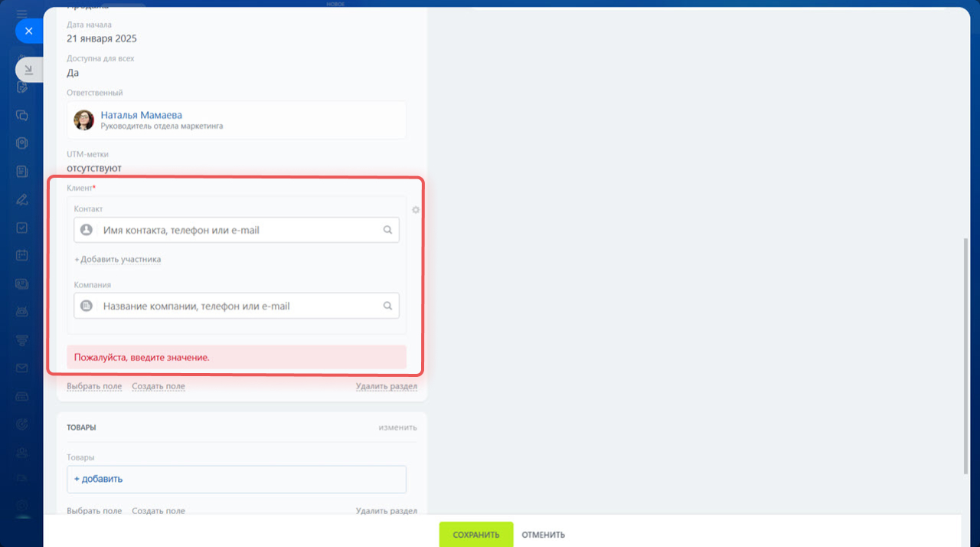Viewport: 980px width, 547px height.
Task: Click search magnifier in Company field
Action: (387, 306)
